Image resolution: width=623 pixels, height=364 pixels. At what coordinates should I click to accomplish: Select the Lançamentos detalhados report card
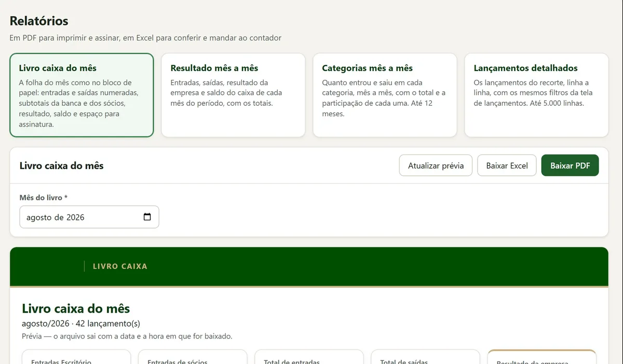click(x=536, y=95)
